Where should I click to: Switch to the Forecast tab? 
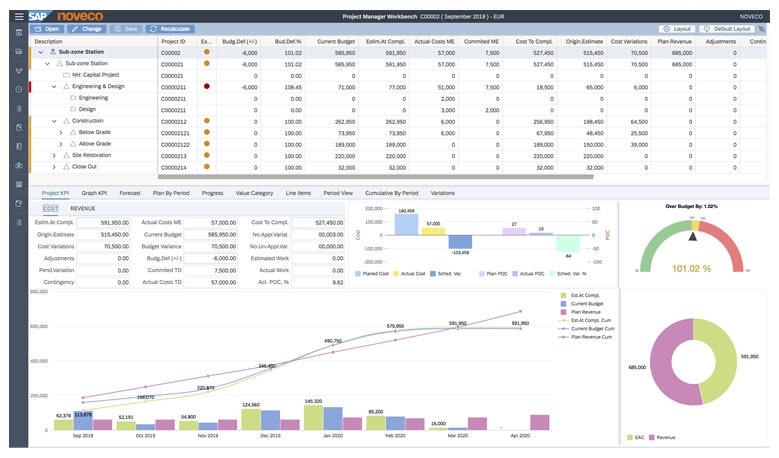tap(130, 193)
